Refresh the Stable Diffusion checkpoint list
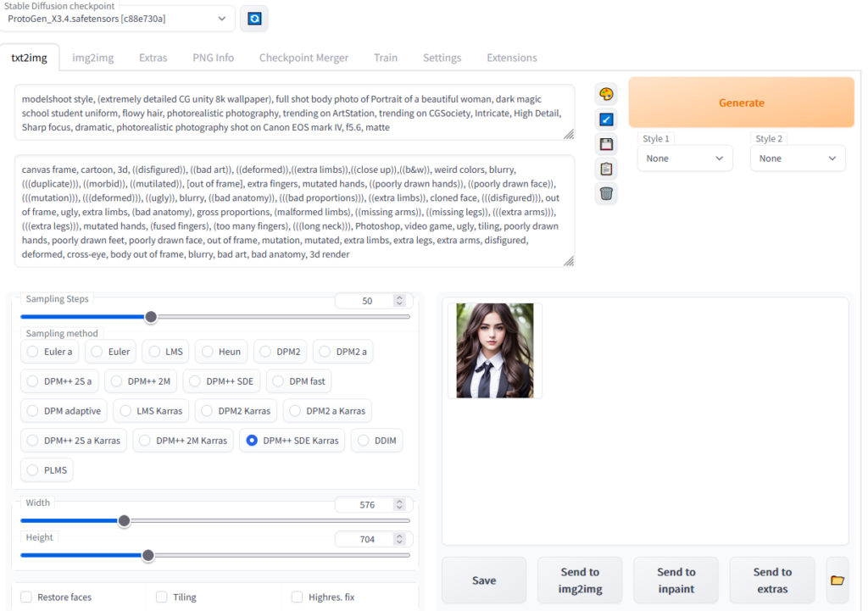The height and width of the screenshot is (611, 868). coord(253,18)
